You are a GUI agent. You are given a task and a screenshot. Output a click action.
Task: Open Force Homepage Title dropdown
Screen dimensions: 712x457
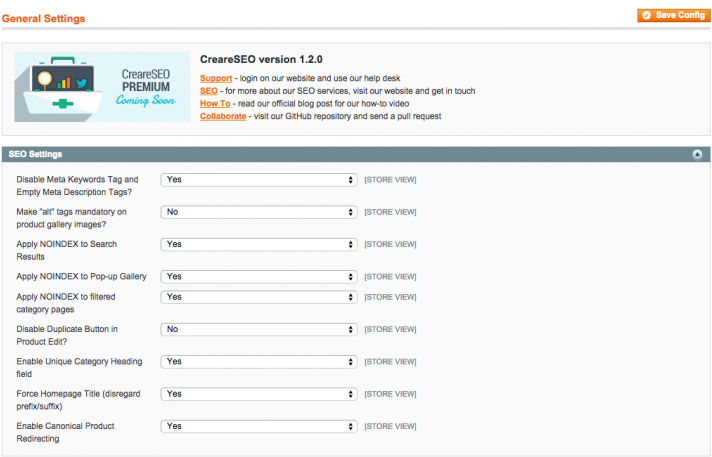(259, 393)
